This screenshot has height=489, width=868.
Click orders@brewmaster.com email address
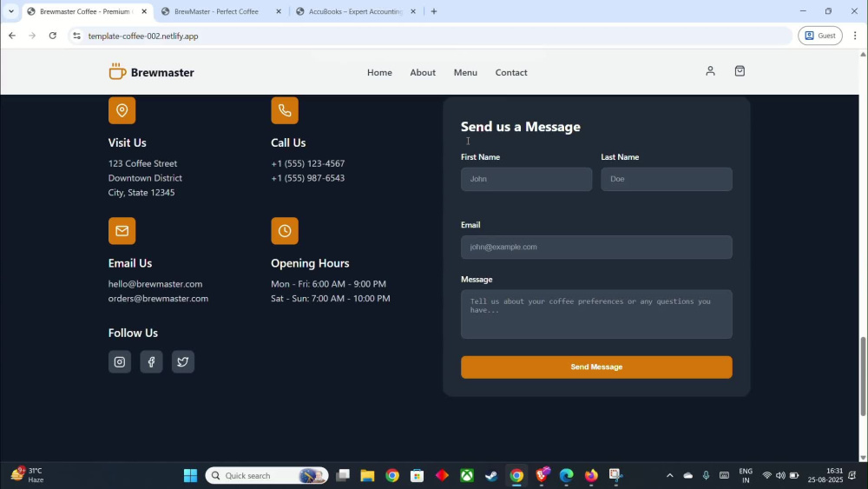158,299
